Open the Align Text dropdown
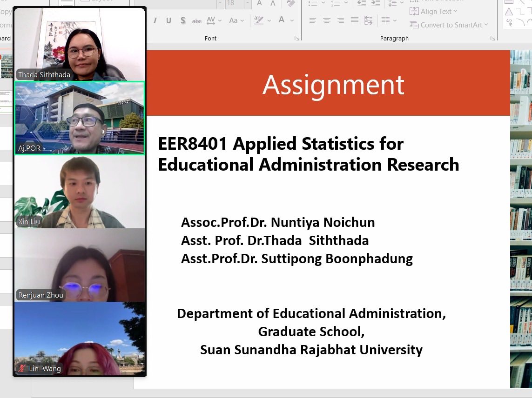The image size is (532, 398). [x=434, y=12]
